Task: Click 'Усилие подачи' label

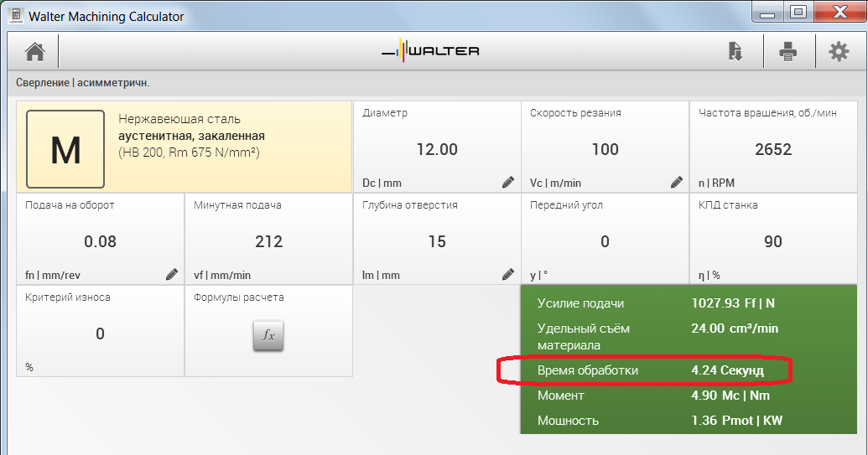Action: pyautogui.click(x=580, y=303)
